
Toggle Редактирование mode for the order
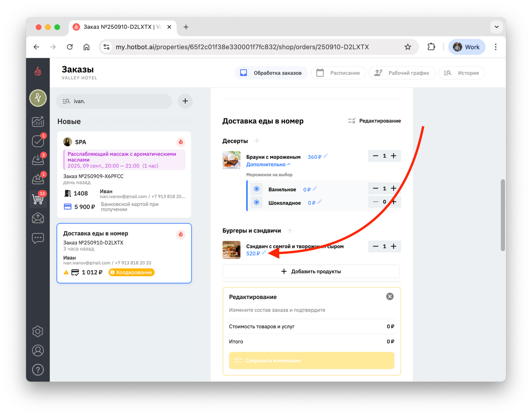click(374, 121)
